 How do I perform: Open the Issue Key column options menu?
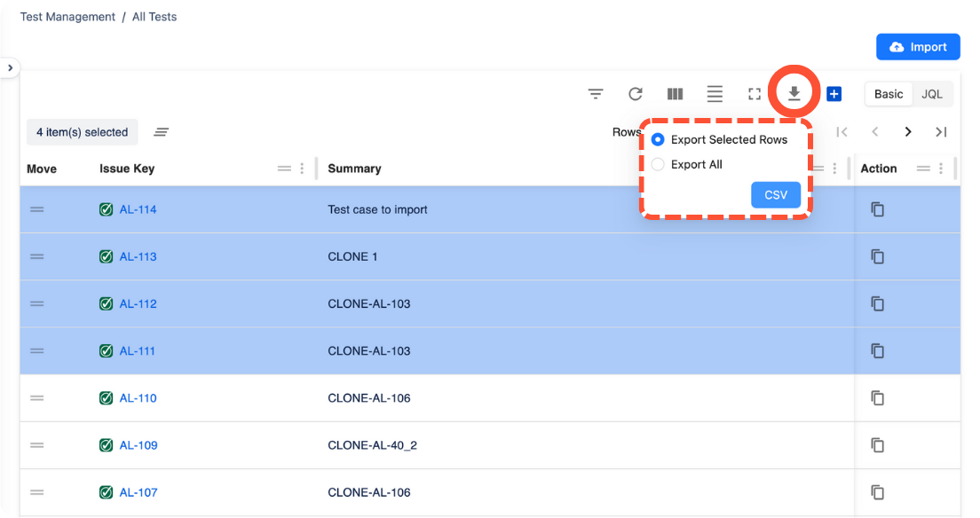click(302, 169)
